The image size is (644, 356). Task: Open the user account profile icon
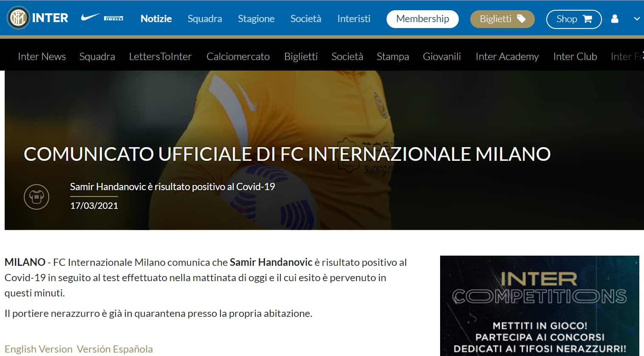tap(614, 19)
